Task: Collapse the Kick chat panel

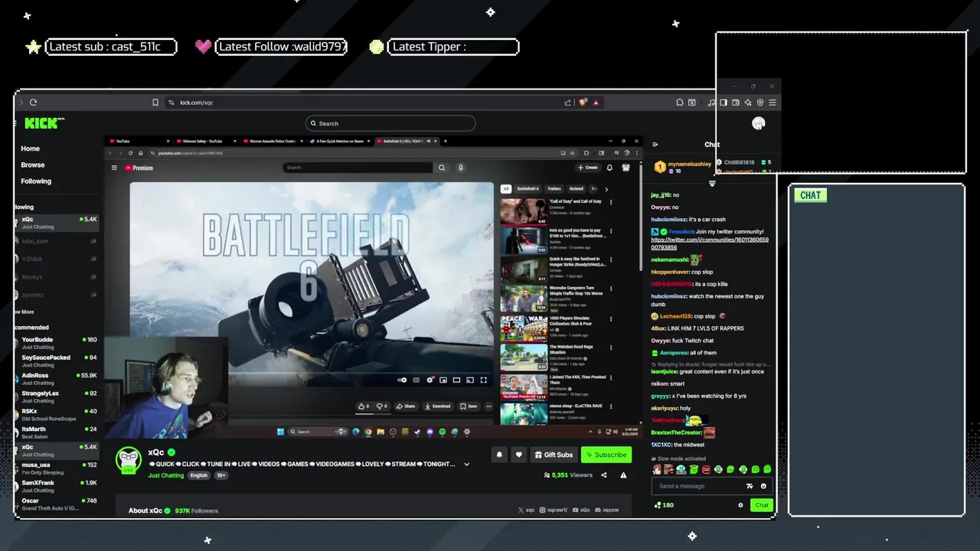Action: point(655,145)
